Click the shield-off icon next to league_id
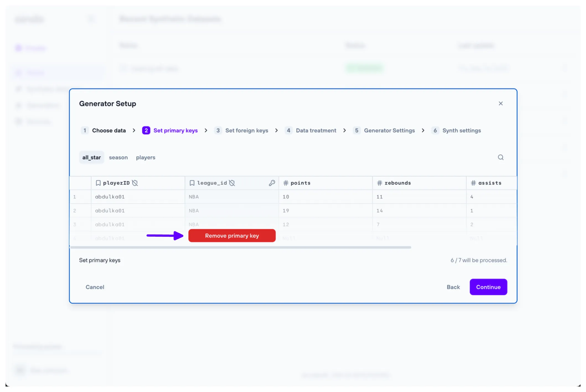The height and width of the screenshot is (392, 586). click(x=232, y=183)
